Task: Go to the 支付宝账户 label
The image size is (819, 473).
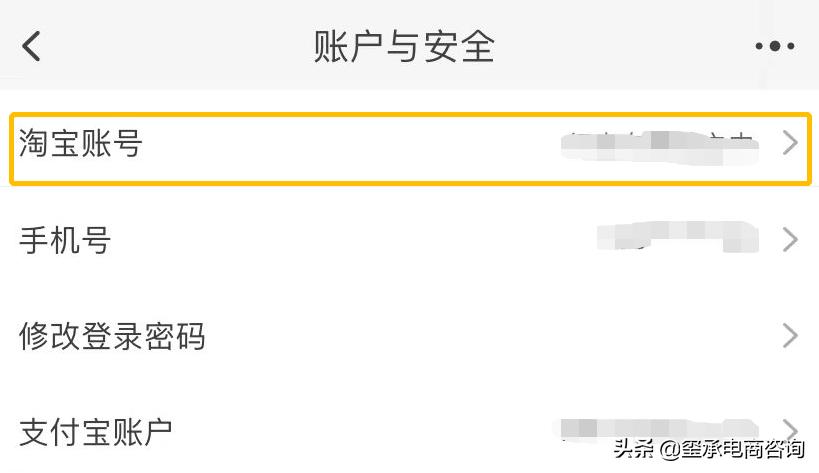Action: pos(96,431)
